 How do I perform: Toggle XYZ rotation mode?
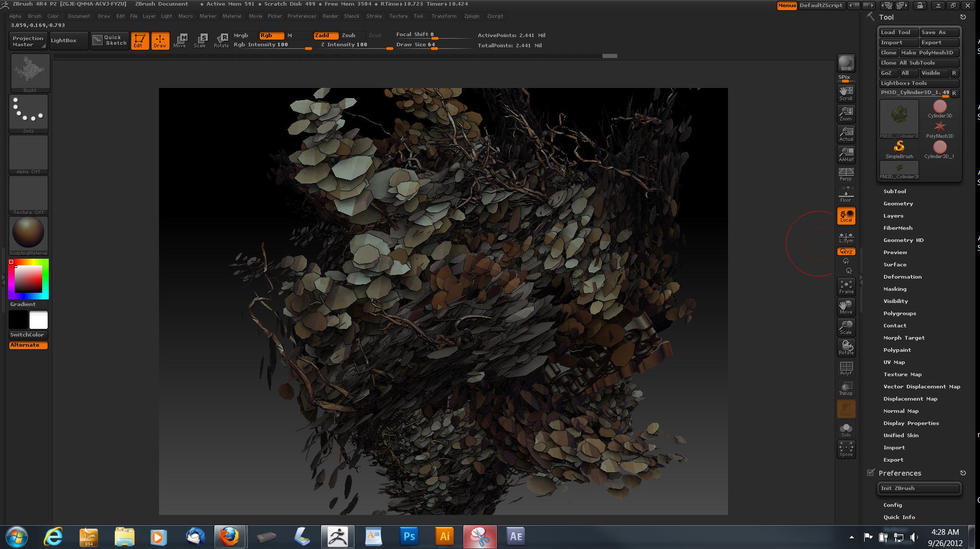coord(846,251)
